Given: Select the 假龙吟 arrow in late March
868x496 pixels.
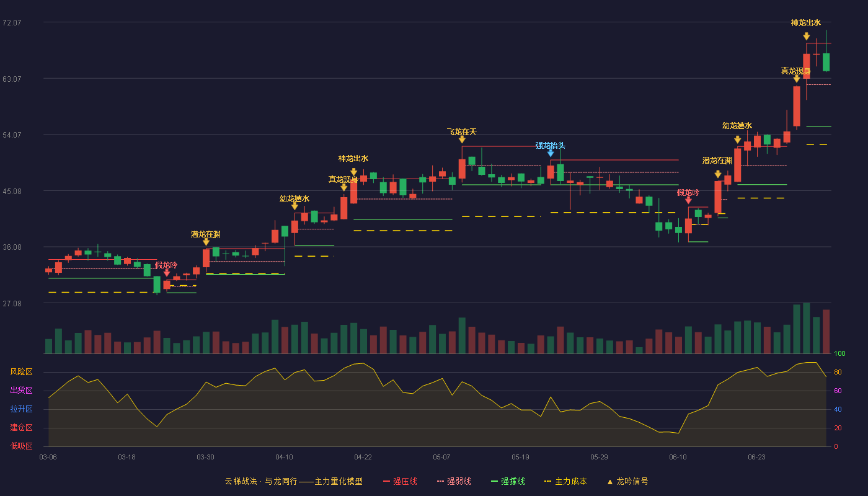Looking at the screenshot, I should click(167, 273).
